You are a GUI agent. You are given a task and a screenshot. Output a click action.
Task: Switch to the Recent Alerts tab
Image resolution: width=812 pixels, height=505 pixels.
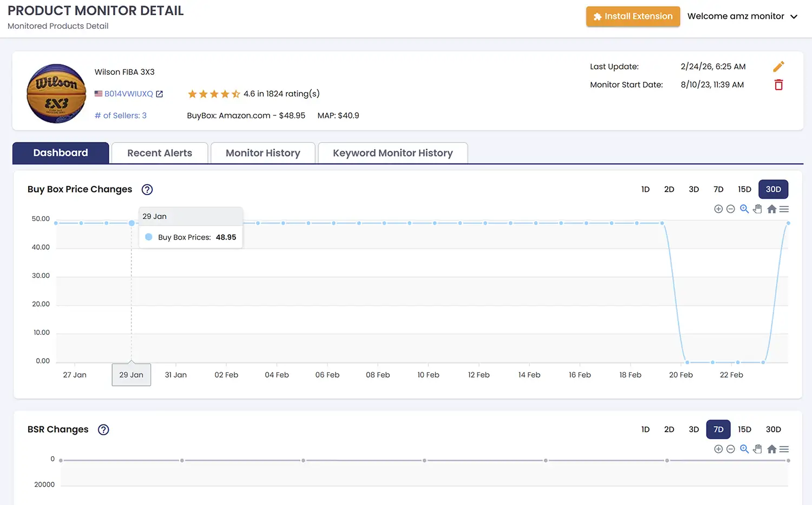tap(160, 153)
